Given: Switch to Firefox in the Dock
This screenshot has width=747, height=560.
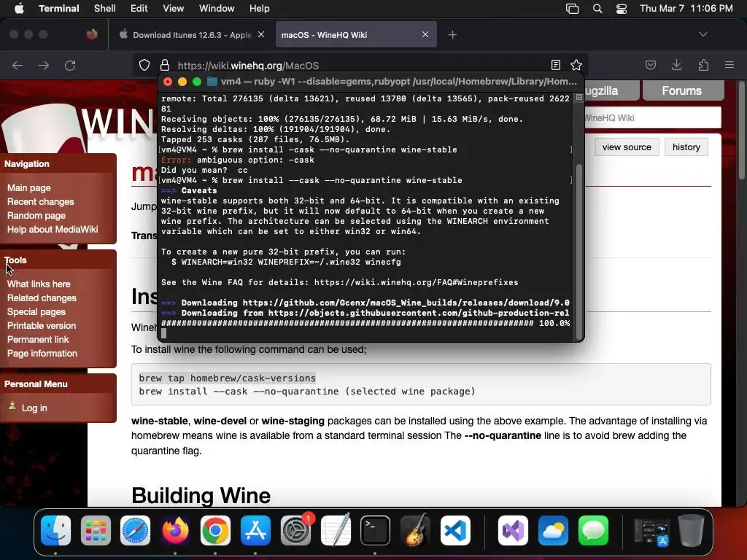Looking at the screenshot, I should pos(175,531).
